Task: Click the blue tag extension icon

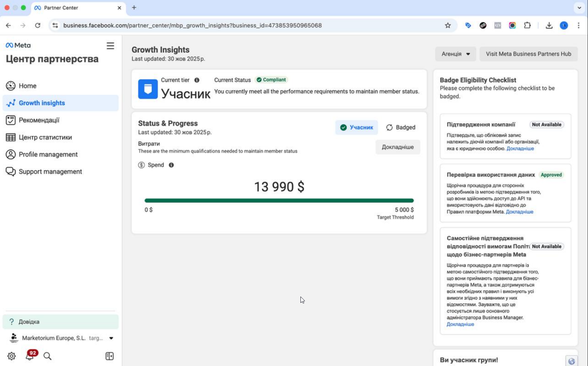Action: (468, 25)
